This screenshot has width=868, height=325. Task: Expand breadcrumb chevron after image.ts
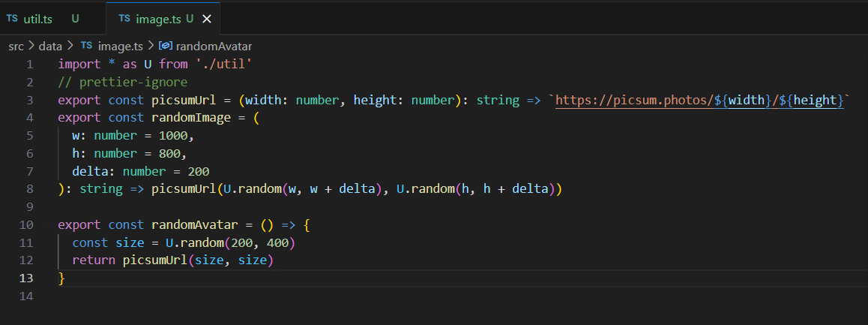[x=151, y=46]
